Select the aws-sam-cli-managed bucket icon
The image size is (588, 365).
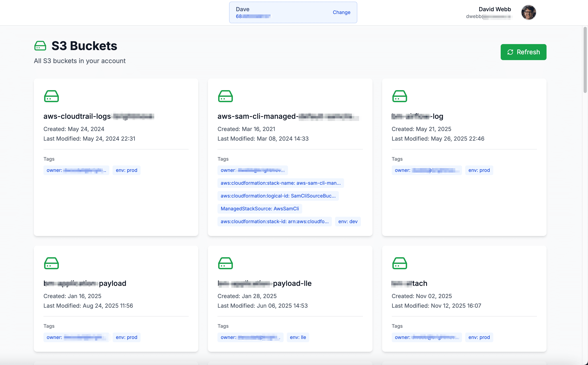click(225, 96)
